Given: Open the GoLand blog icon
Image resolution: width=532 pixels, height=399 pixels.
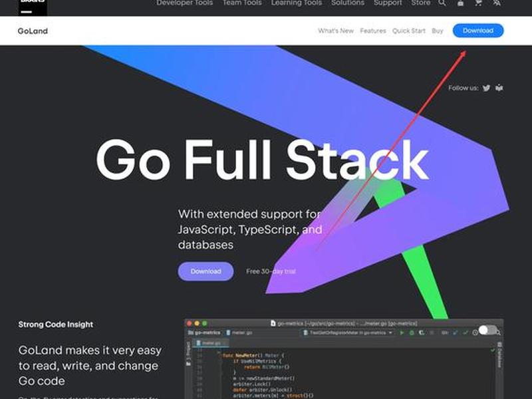Looking at the screenshot, I should 499,88.
